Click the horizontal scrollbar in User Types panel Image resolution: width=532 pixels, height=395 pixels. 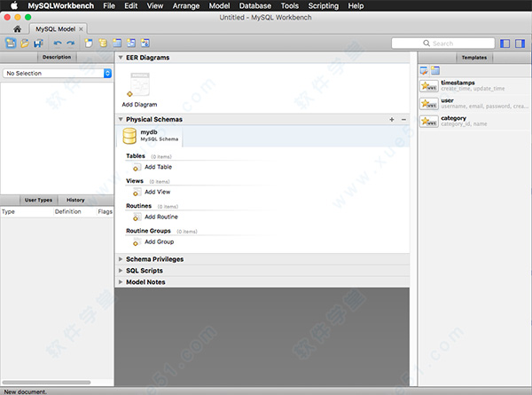46,383
